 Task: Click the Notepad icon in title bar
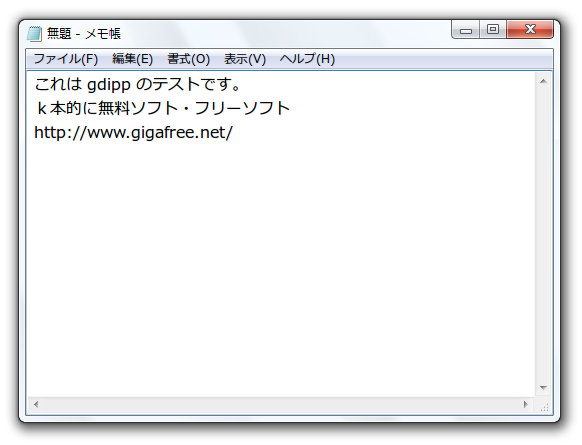34,33
